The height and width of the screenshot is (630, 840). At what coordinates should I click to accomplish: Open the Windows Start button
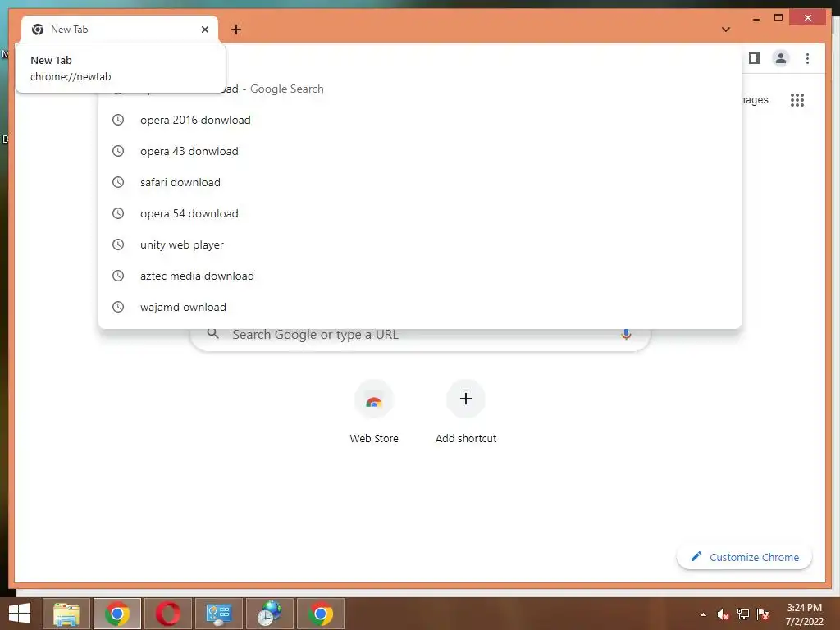coord(20,614)
